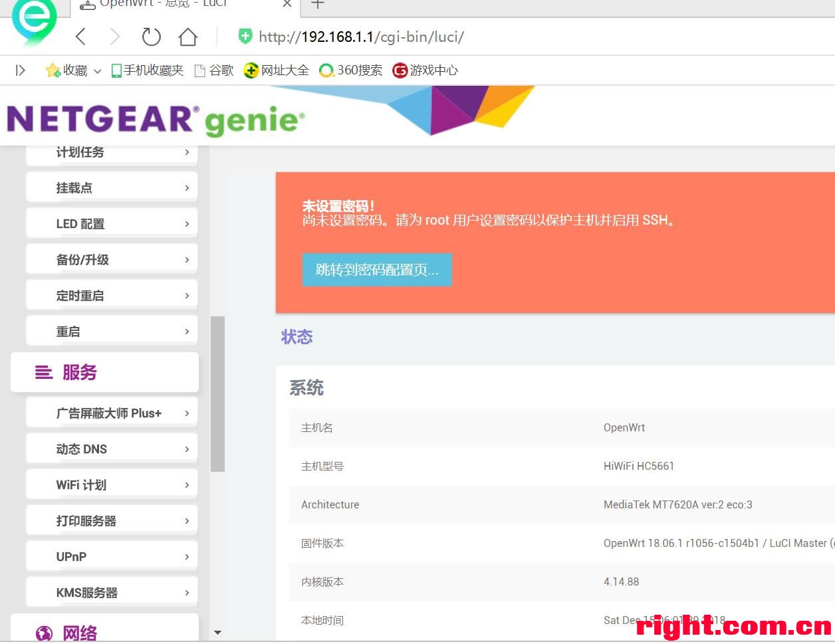835x644 pixels.
Task: Expand the 收藏 dropdown arrow
Action: pyautogui.click(x=98, y=71)
